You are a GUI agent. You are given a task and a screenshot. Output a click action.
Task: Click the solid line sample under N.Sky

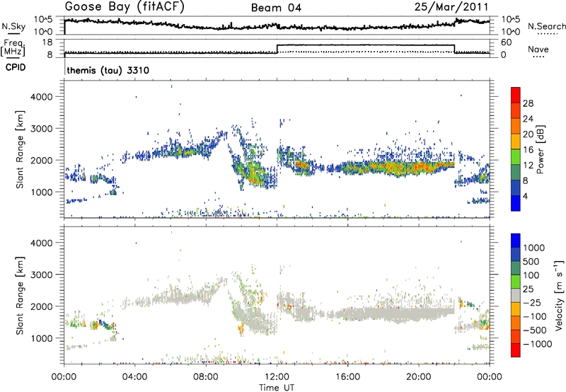point(13,34)
